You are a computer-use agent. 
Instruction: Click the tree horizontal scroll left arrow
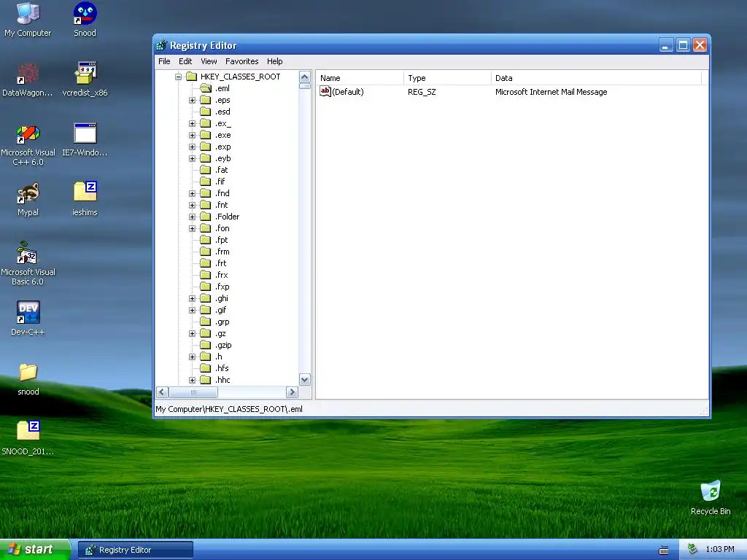click(x=162, y=392)
